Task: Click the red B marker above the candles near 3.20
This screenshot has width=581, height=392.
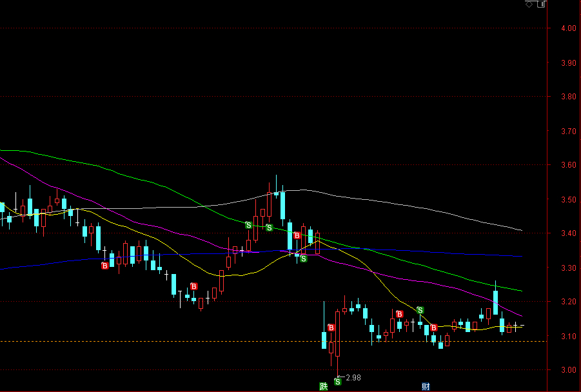Action: coord(194,286)
